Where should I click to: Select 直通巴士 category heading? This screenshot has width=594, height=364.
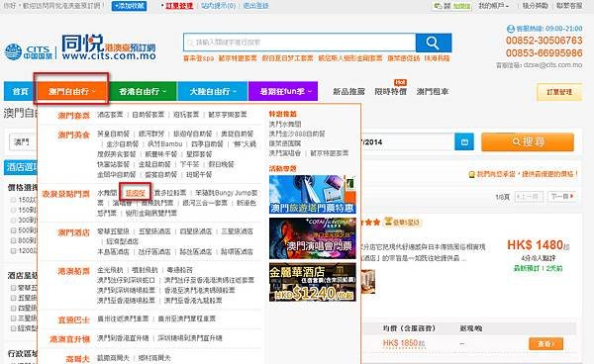[x=74, y=320]
